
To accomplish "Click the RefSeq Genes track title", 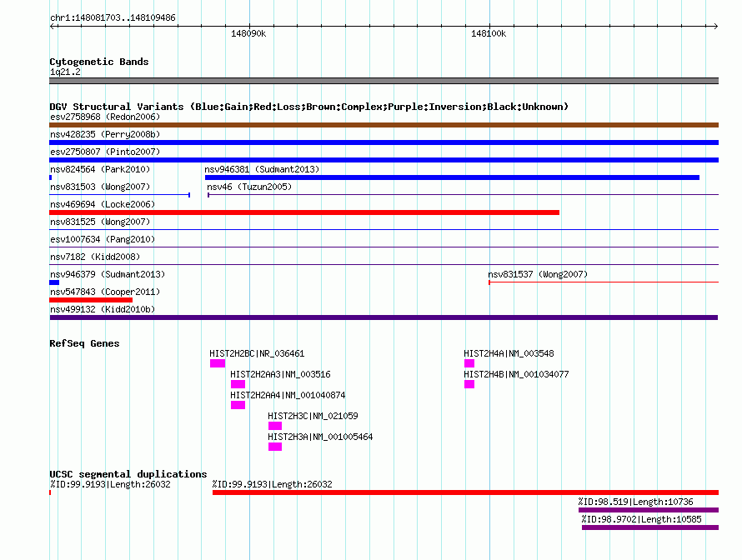I will click(x=84, y=343).
